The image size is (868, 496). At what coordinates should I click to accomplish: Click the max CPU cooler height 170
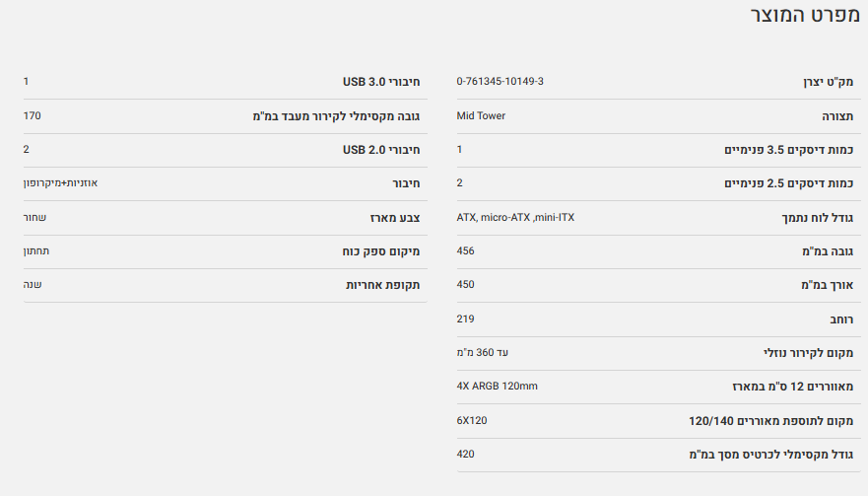33,115
